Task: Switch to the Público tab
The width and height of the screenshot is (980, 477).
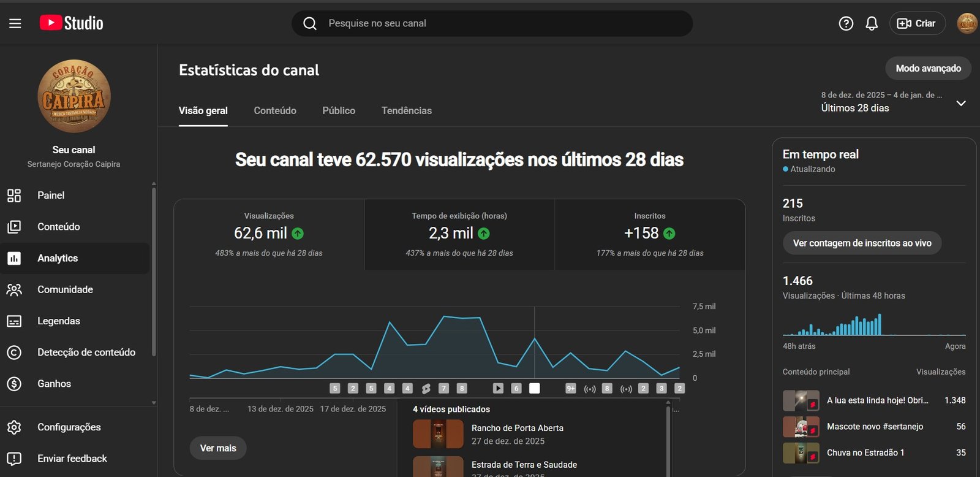Action: point(339,111)
